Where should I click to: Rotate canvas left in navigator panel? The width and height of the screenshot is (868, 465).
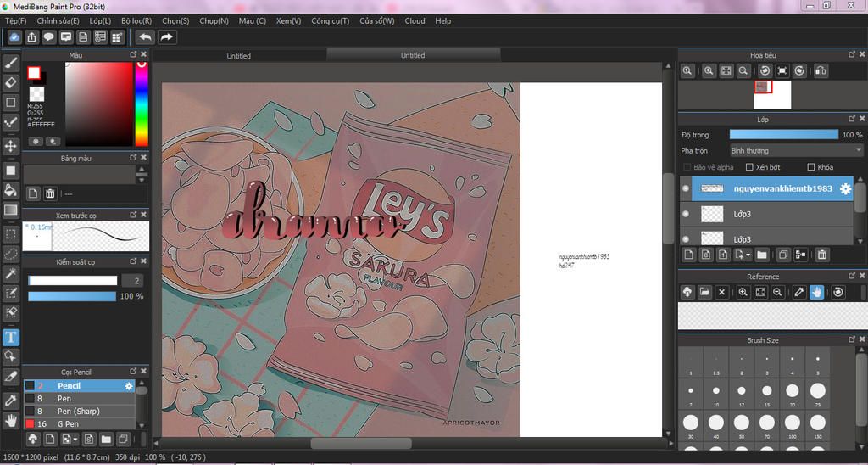pyautogui.click(x=765, y=71)
